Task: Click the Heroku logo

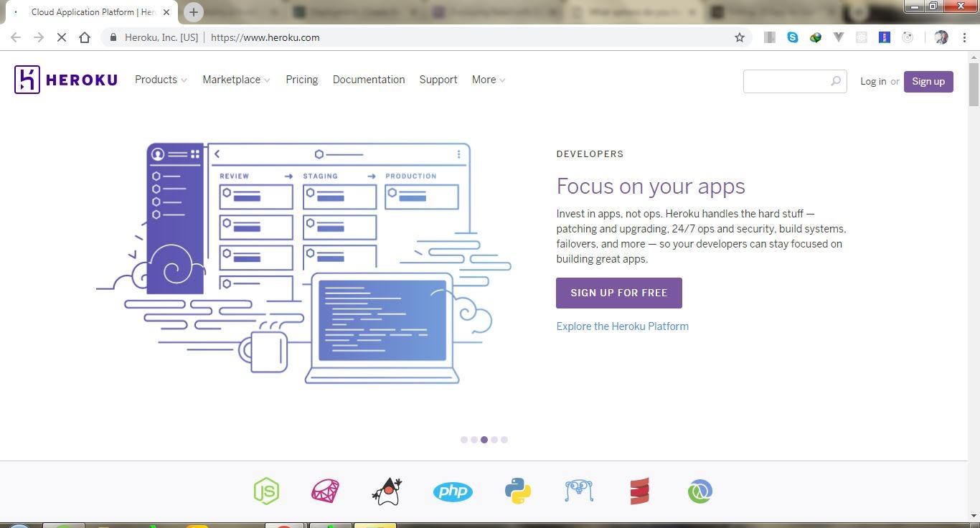Action: (x=66, y=80)
